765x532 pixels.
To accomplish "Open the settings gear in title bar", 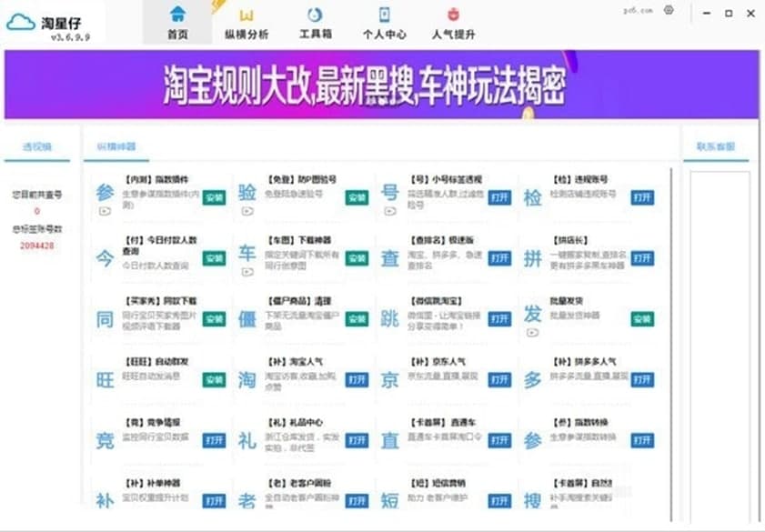I will (669, 10).
